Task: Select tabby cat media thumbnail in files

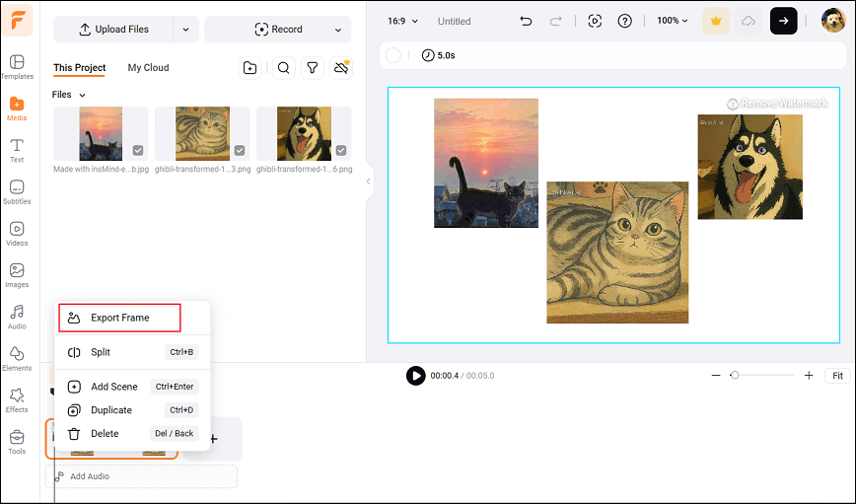Action: click(x=202, y=133)
